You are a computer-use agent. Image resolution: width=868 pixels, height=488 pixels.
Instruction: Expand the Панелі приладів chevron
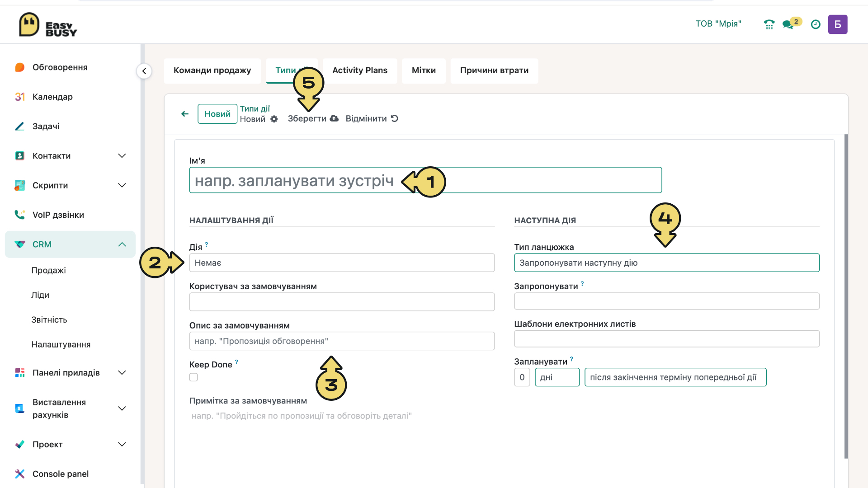122,373
